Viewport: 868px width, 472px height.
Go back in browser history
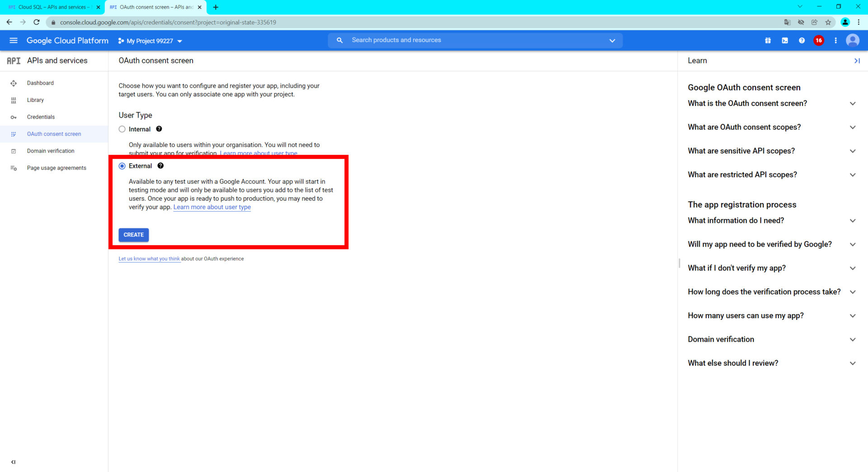point(9,22)
